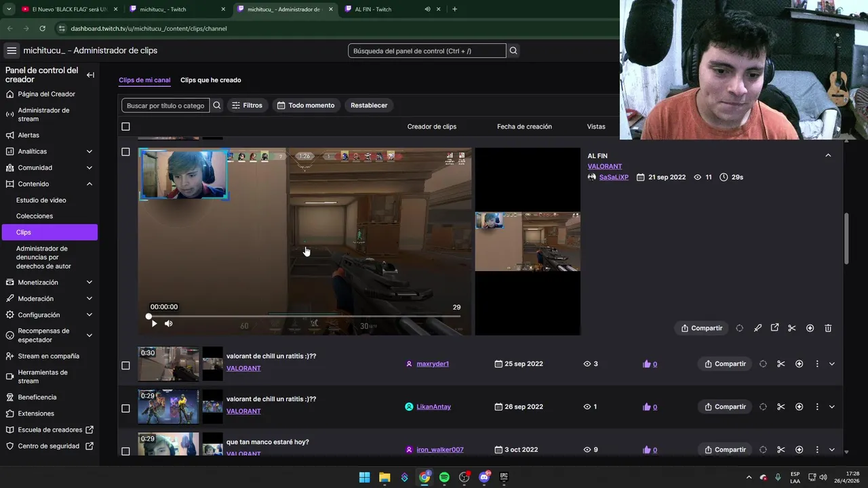
Task: Delete the AL FIN clip with trash icon
Action: (x=828, y=328)
